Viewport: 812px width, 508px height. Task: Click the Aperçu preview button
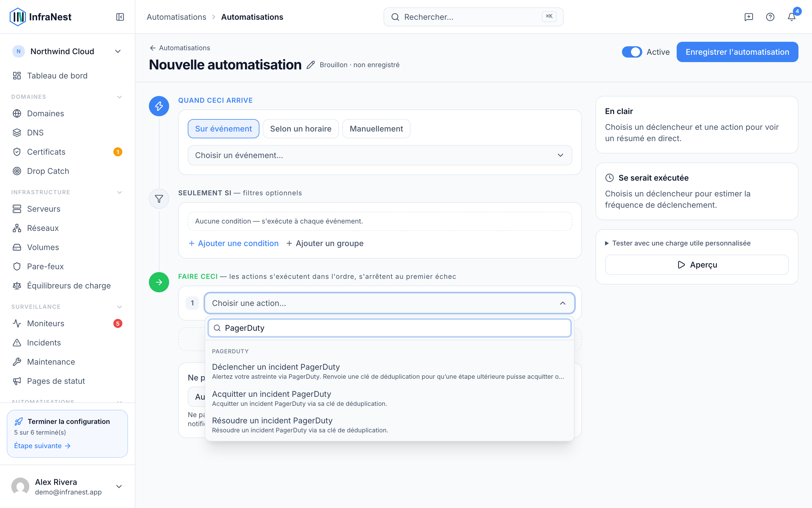click(697, 265)
